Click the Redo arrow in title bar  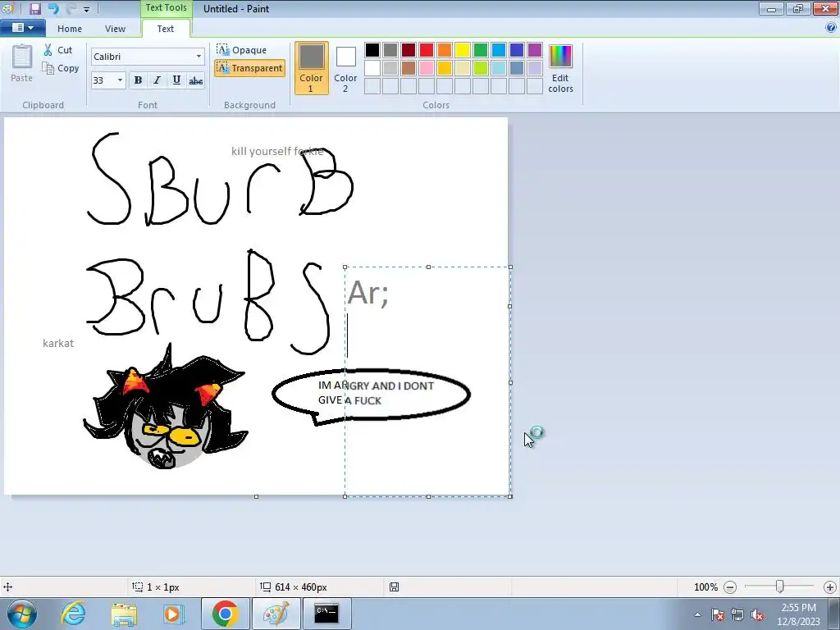tap(71, 8)
